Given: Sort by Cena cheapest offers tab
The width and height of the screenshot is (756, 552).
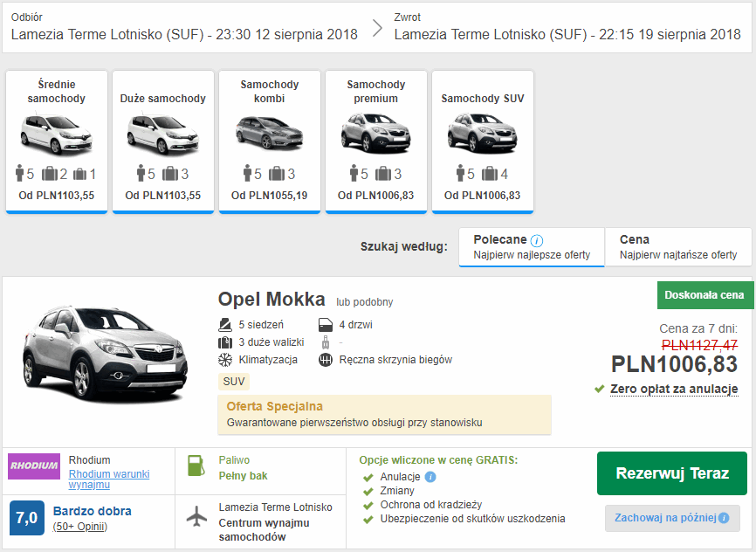Looking at the screenshot, I should 677,247.
